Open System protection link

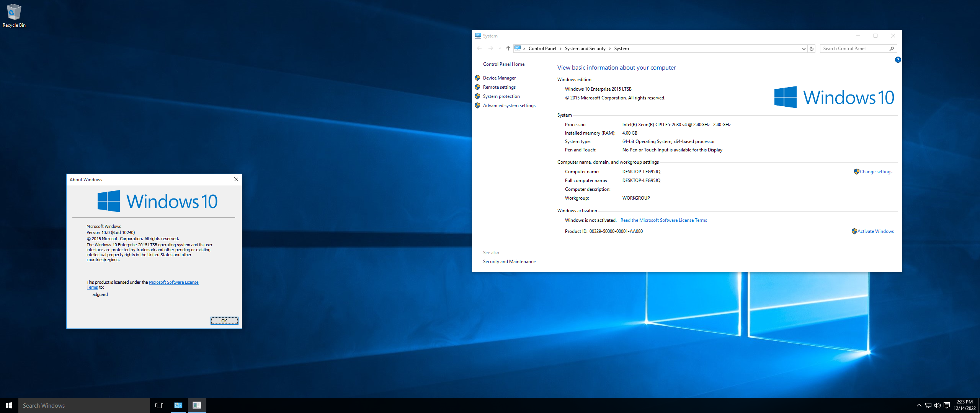click(501, 96)
